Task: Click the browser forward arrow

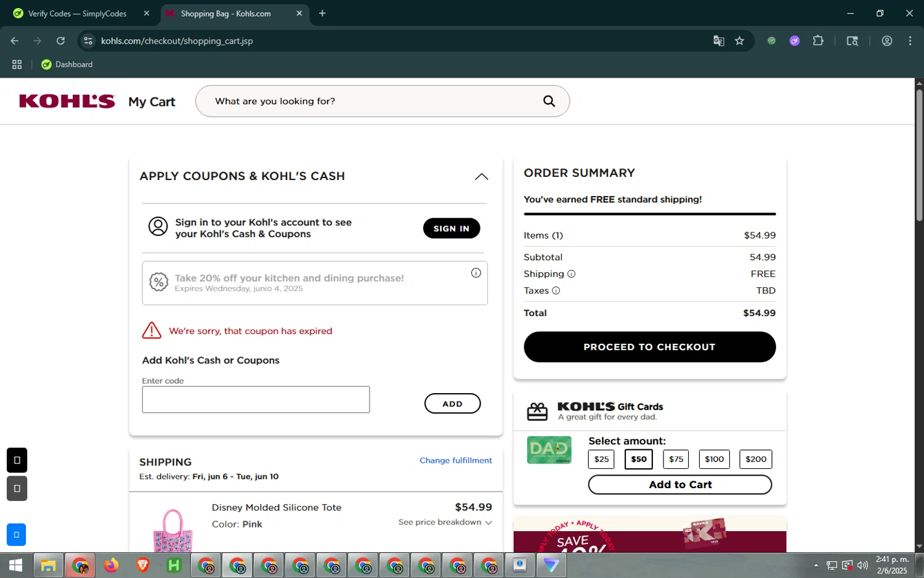Action: 38,41
